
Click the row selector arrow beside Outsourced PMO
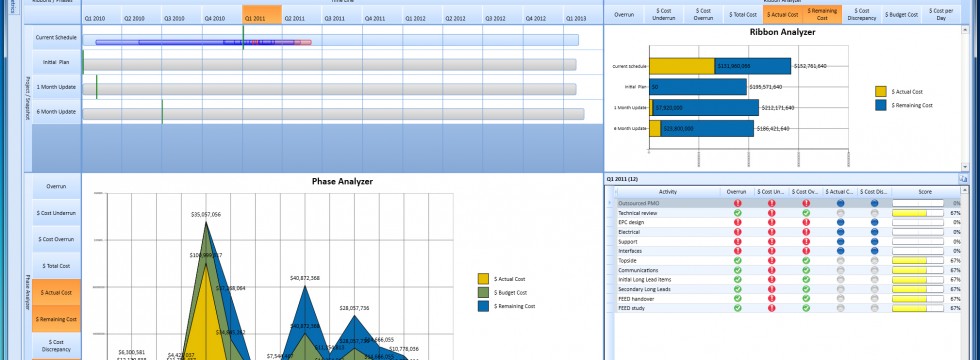609,203
